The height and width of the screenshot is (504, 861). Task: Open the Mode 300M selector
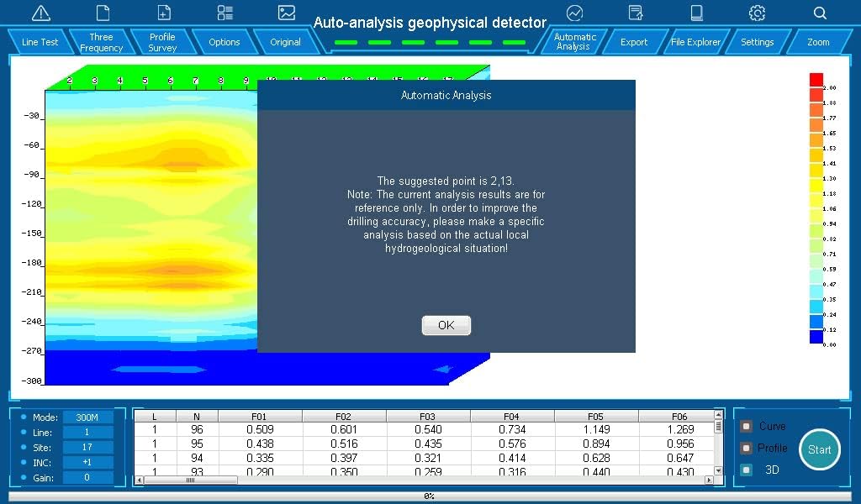point(87,417)
